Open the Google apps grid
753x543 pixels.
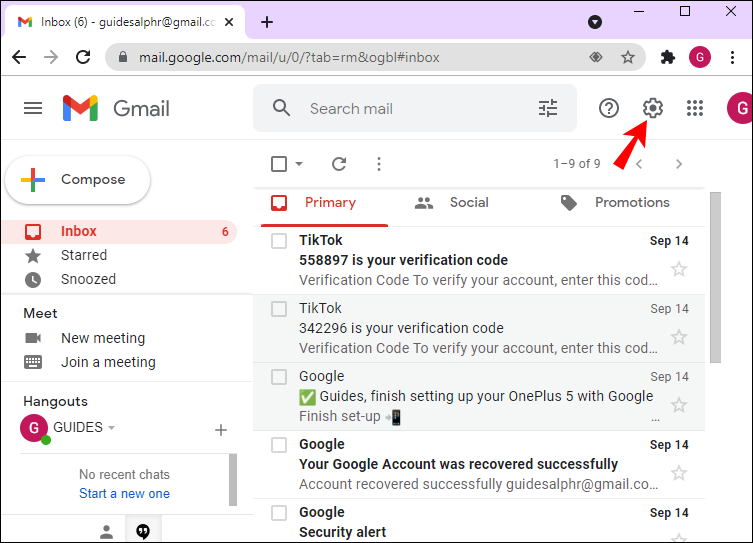coord(695,108)
